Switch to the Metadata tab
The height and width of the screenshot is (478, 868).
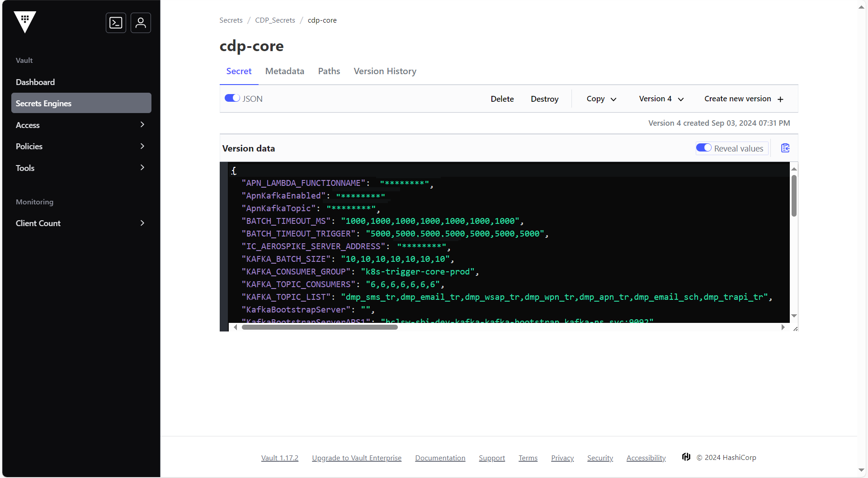[284, 71]
